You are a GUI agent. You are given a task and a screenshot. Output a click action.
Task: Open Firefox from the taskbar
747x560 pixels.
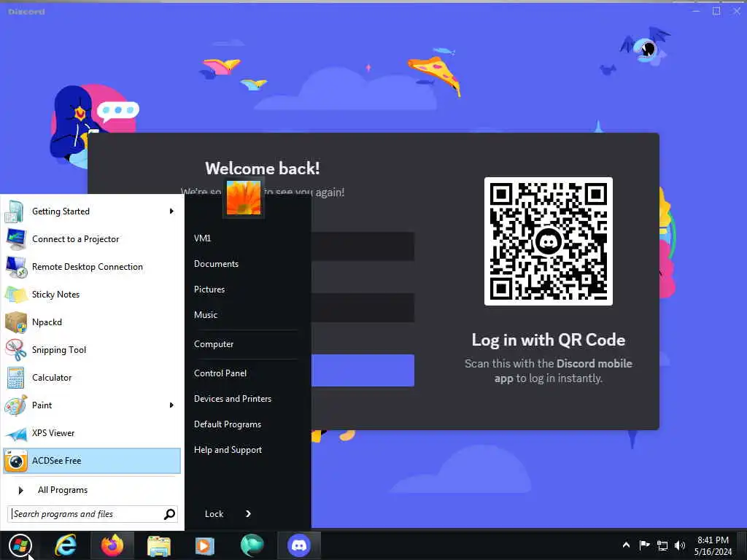112,545
